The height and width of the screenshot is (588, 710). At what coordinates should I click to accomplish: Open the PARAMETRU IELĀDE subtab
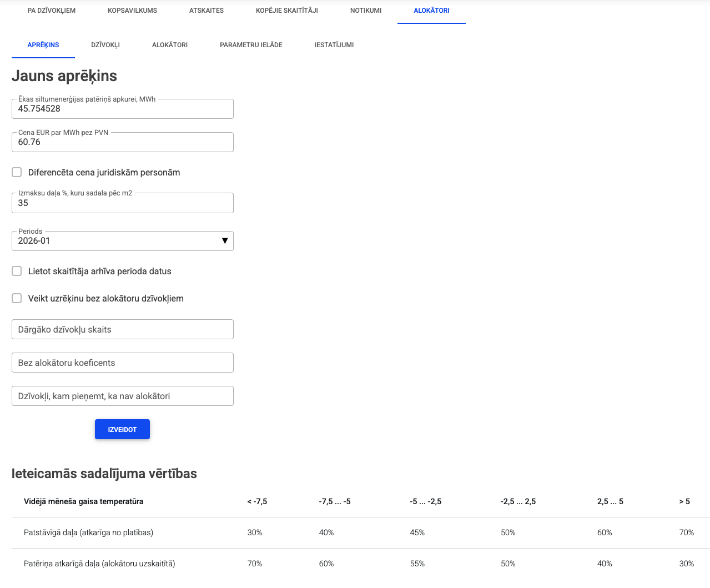[x=251, y=45]
